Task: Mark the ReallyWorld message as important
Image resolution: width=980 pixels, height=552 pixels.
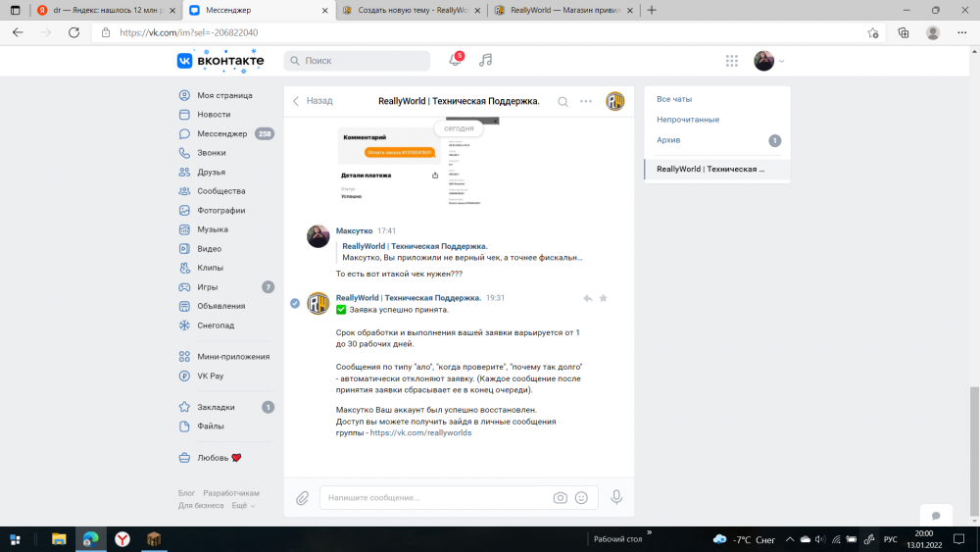Action: tap(603, 298)
